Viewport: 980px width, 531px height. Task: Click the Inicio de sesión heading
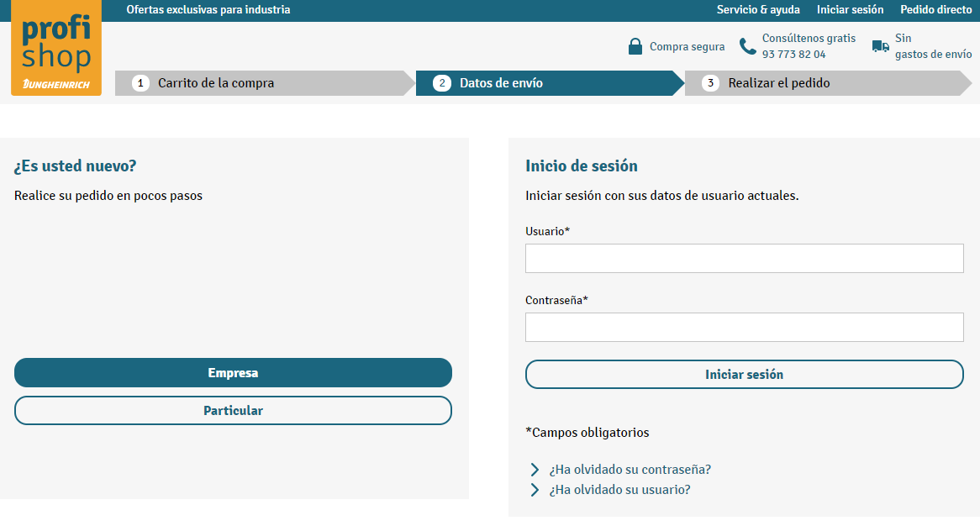[x=582, y=166]
